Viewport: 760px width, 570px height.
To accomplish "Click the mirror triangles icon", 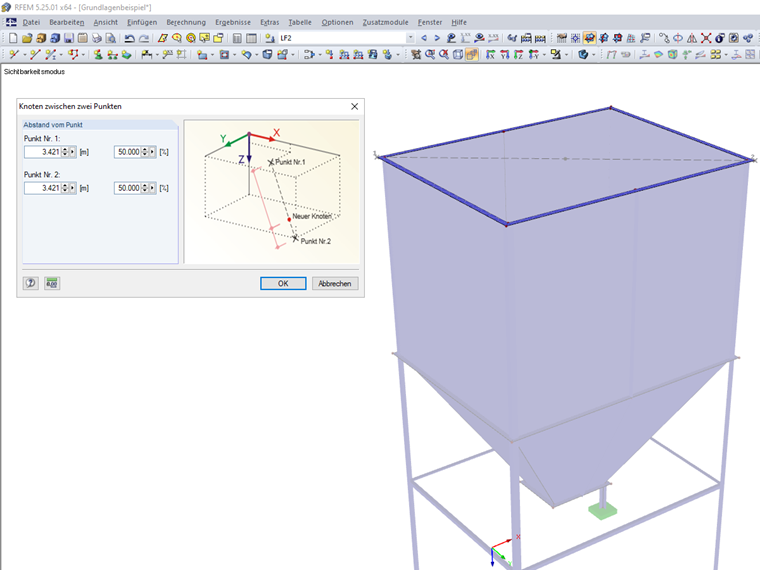I will (692, 38).
